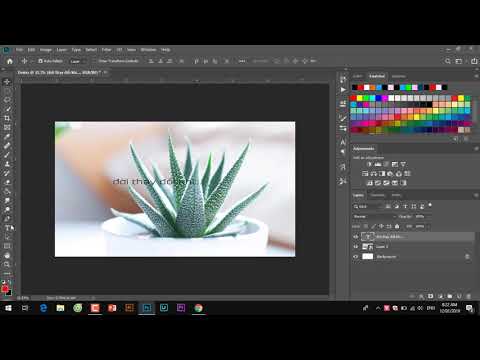Open the File menu

19,50
